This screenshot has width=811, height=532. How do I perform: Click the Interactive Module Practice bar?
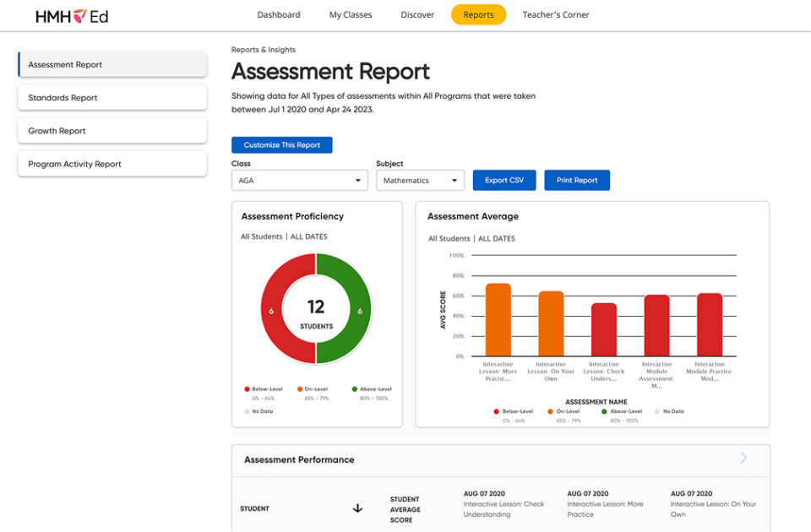(710, 324)
